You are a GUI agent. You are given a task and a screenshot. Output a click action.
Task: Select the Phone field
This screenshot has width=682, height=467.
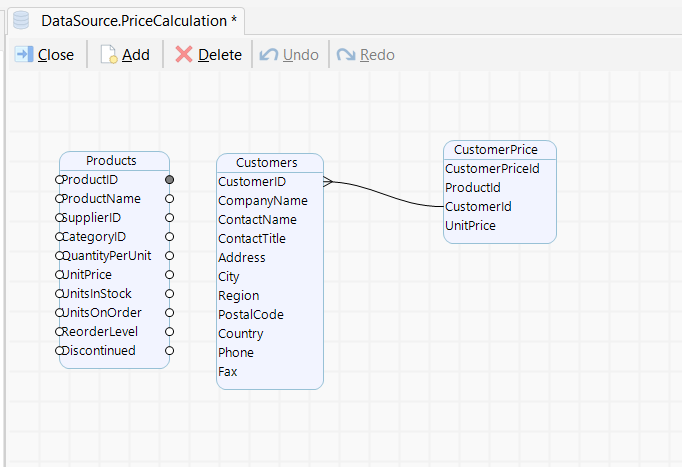pos(236,353)
